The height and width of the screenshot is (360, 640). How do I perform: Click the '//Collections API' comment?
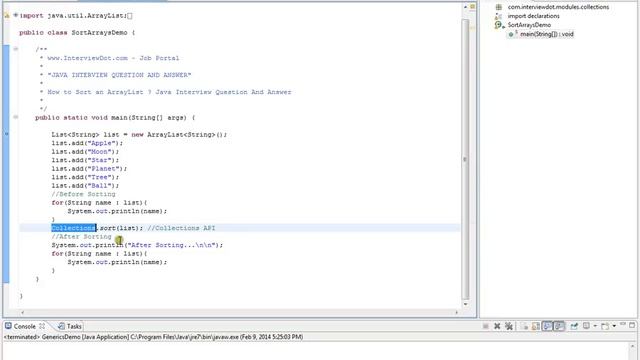pos(181,228)
